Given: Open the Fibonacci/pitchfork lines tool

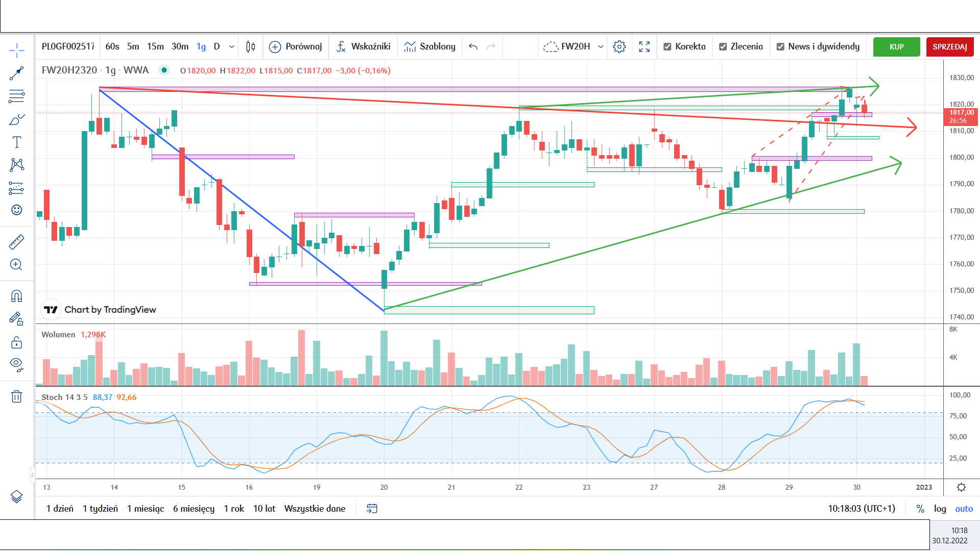Looking at the screenshot, I should (x=17, y=96).
